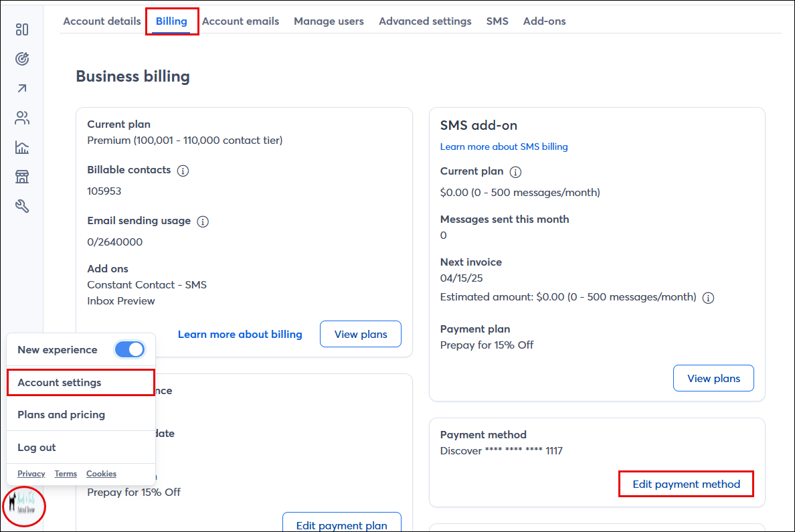Open the wrench tools icon in sidebar
This screenshot has height=532, width=795.
click(x=22, y=206)
